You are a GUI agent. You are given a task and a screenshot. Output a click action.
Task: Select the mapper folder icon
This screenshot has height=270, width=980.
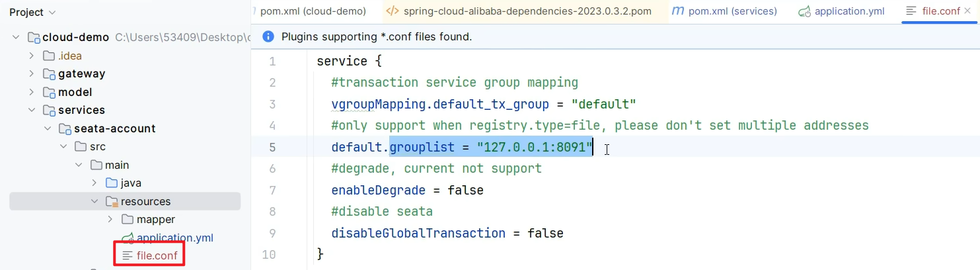click(128, 219)
